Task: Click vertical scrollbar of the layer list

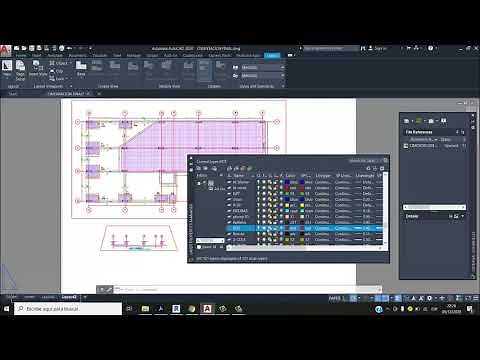Action: pyautogui.click(x=386, y=208)
